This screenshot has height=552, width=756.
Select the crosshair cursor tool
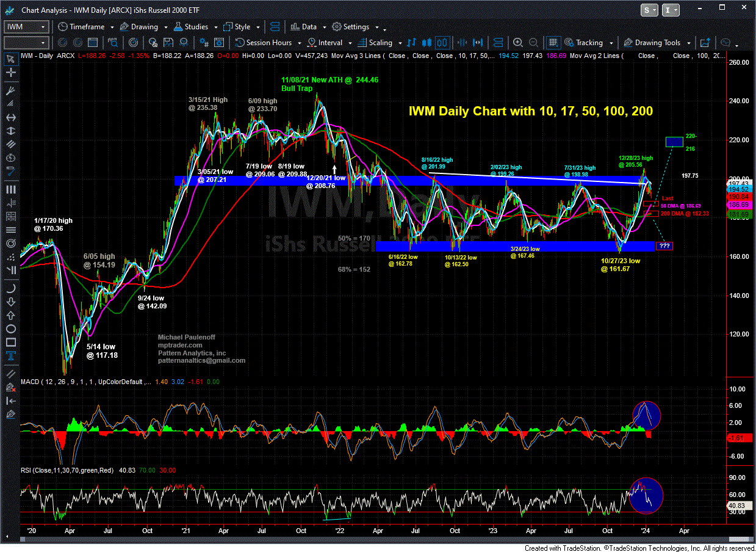10,73
